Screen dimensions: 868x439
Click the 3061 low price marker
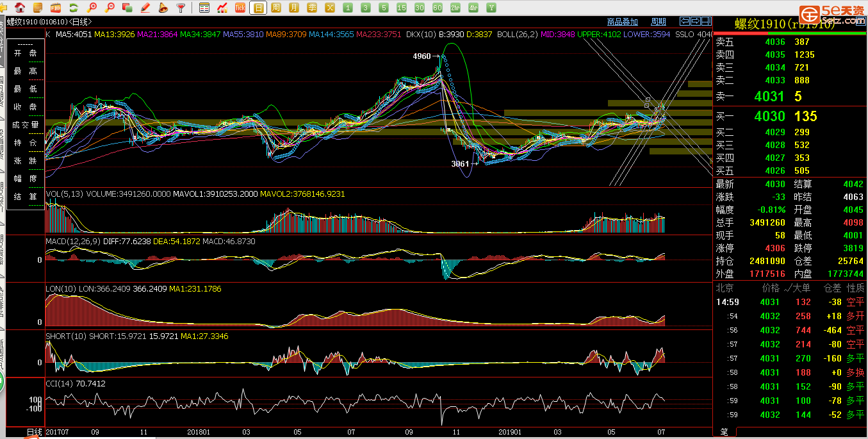(x=460, y=164)
